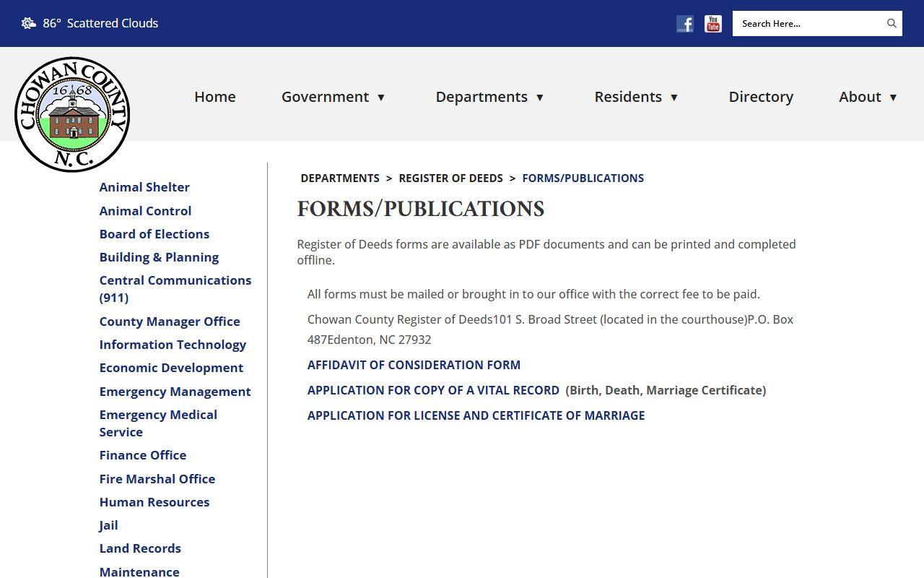Expand the Residents dropdown arrow
Viewport: 924px width, 578px height.
[674, 98]
